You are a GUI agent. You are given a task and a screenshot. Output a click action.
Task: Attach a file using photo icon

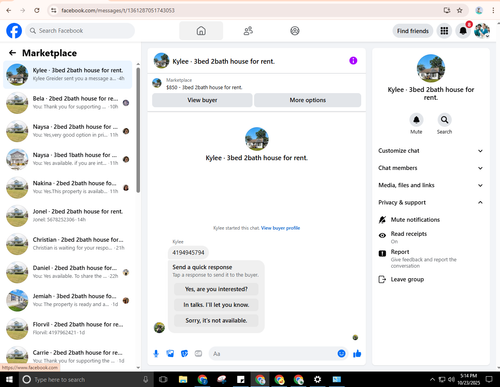170,354
